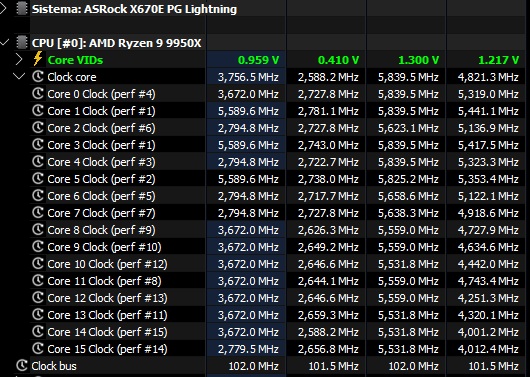Click Core 1 value 5,441.1 MHz
This screenshot has width=530, height=377.
pyautogui.click(x=488, y=111)
